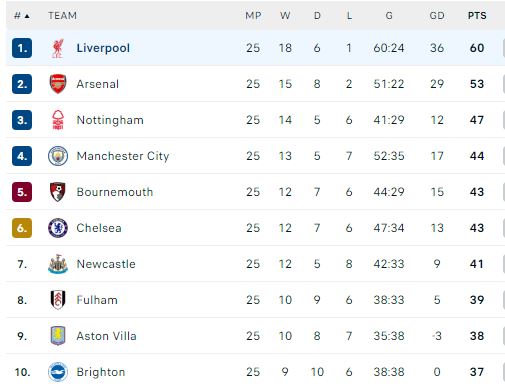
Task: Click the Nottingham Forest crest icon
Action: tap(58, 120)
